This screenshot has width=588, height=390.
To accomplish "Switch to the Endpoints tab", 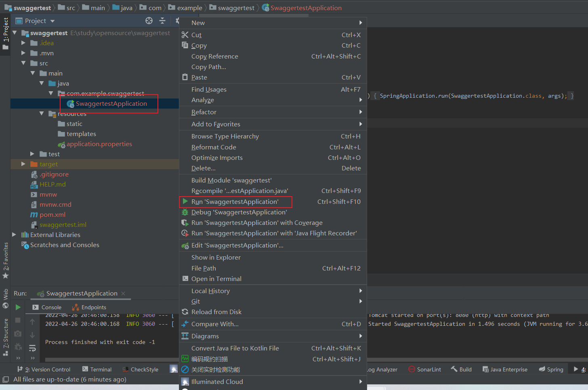I will (89, 307).
